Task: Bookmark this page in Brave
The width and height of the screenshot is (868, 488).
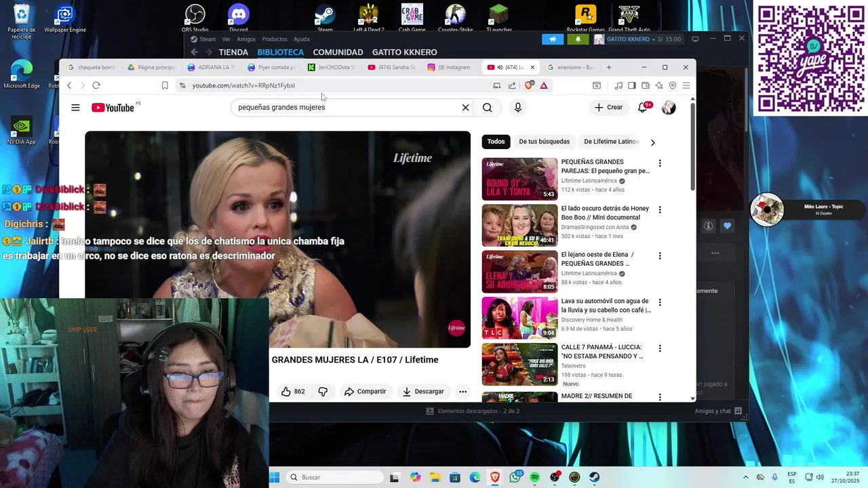Action: (x=165, y=85)
